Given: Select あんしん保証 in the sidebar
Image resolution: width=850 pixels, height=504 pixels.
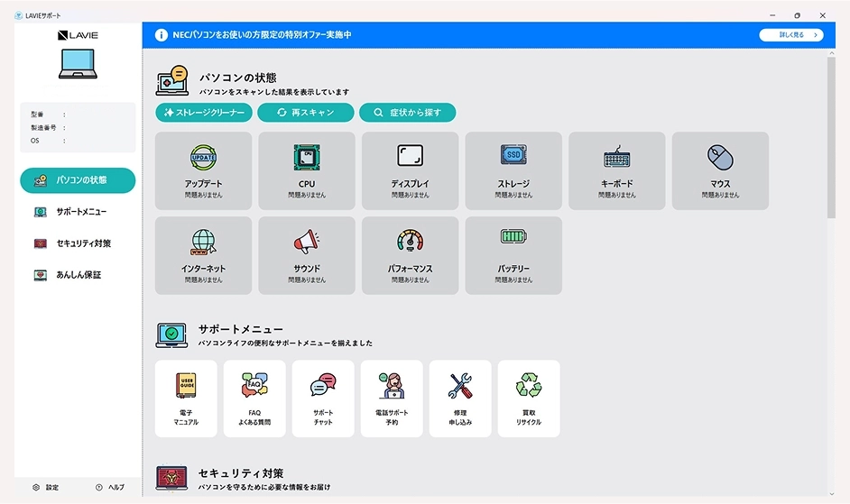Looking at the screenshot, I should [79, 275].
